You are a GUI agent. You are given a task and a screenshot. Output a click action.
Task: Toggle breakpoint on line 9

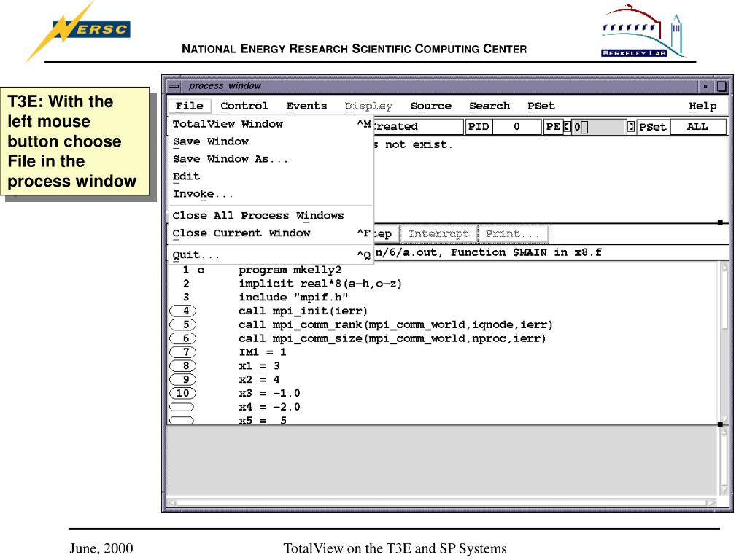(x=182, y=379)
